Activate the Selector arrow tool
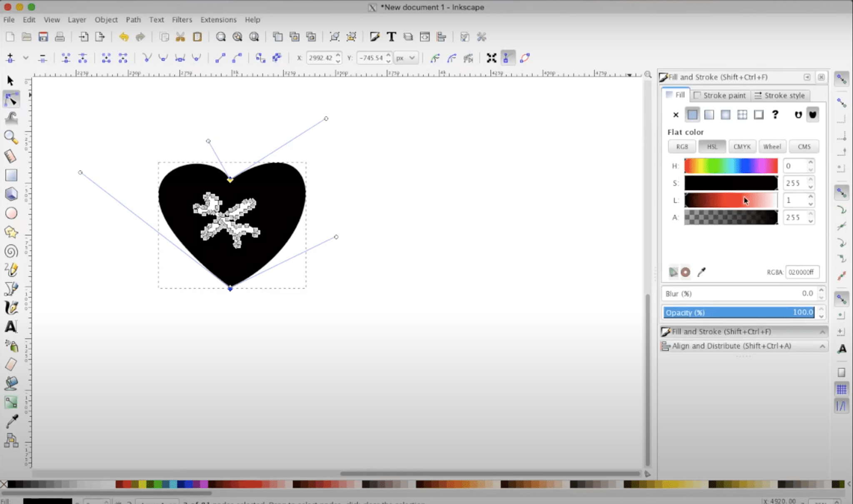 point(10,81)
